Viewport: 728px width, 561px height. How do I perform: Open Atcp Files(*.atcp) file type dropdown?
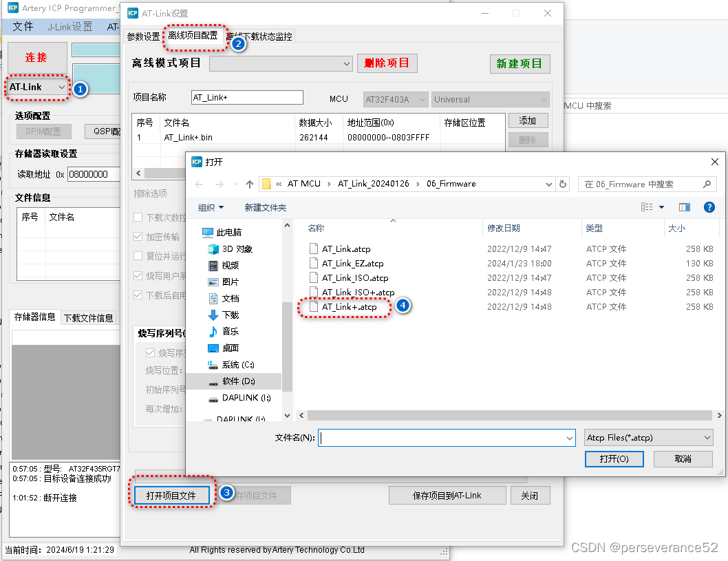[649, 438]
